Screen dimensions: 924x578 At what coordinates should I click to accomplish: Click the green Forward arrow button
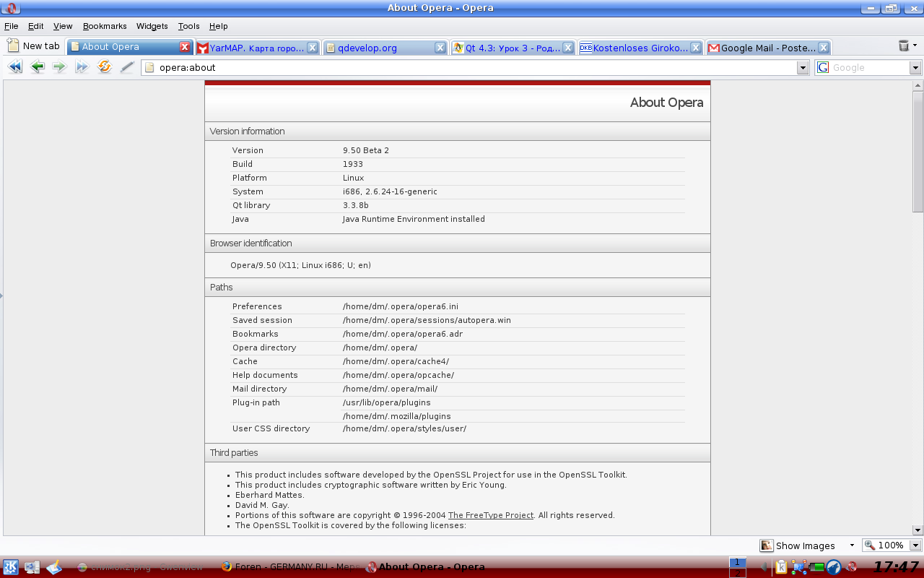[59, 67]
